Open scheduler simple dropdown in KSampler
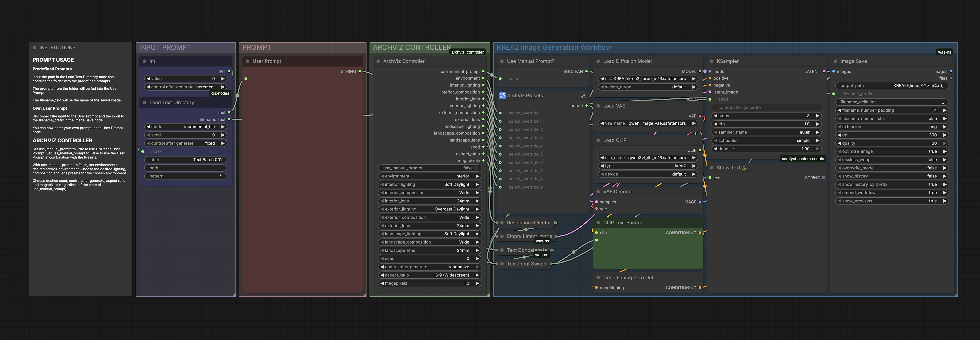 tap(766, 141)
